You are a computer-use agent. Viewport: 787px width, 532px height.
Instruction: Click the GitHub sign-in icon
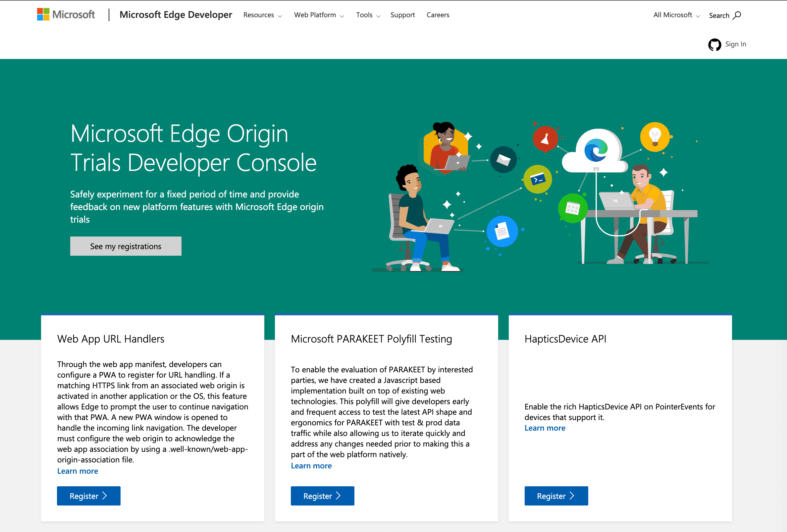pos(714,44)
